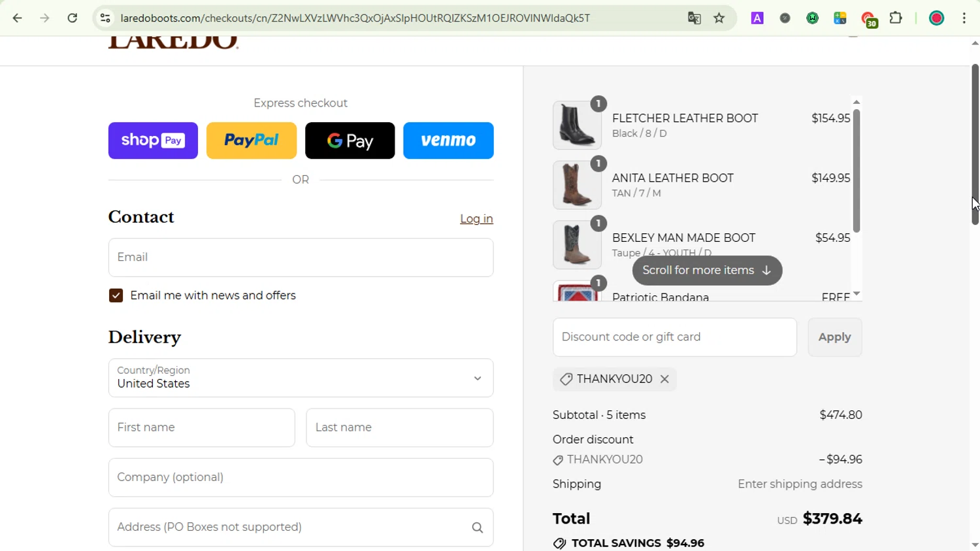
Task: Select Anita Leather Boot thumbnail
Action: coord(577,185)
